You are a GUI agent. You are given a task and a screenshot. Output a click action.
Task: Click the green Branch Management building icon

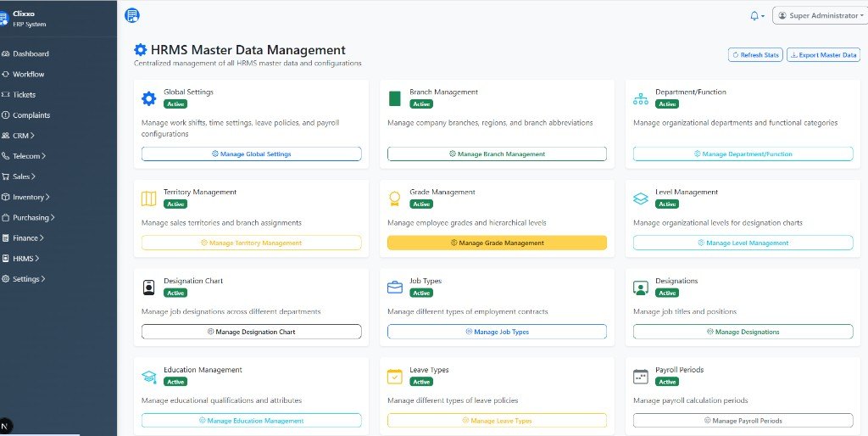pyautogui.click(x=395, y=98)
